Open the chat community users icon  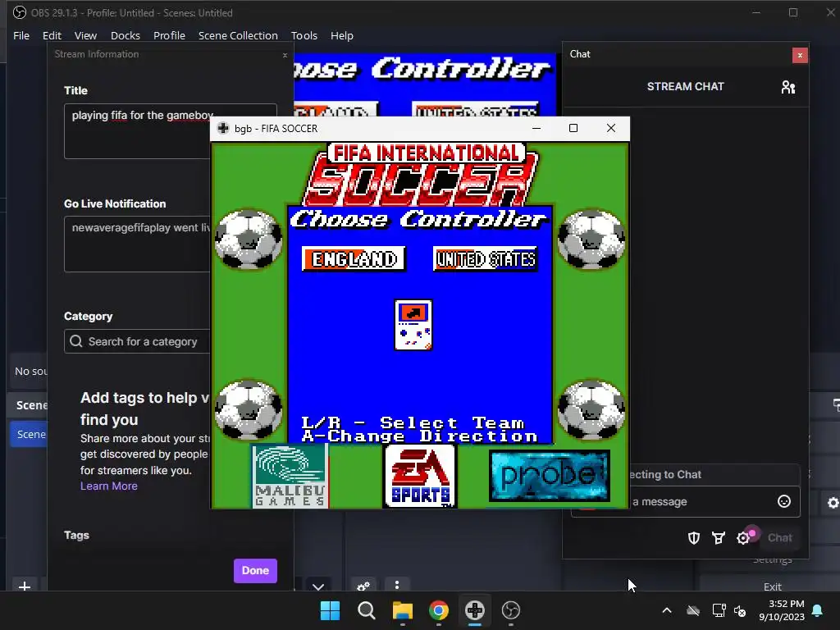tap(788, 87)
